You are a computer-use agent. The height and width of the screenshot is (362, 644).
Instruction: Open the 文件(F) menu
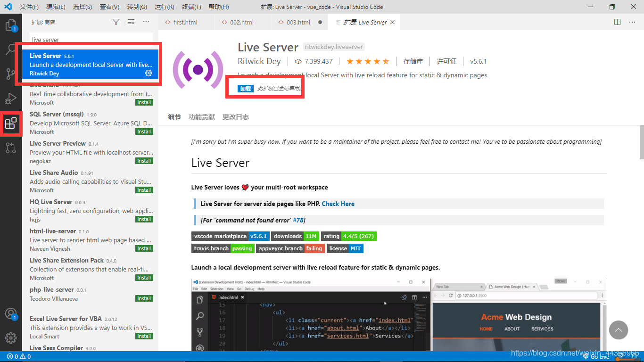tap(29, 7)
